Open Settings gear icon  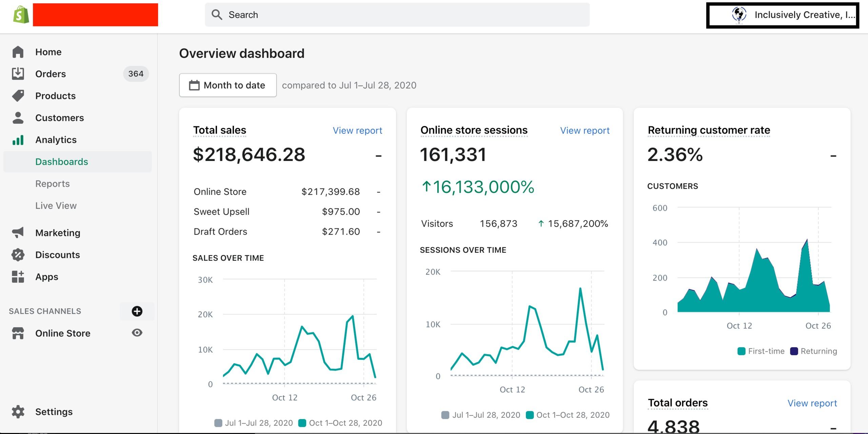click(x=18, y=412)
